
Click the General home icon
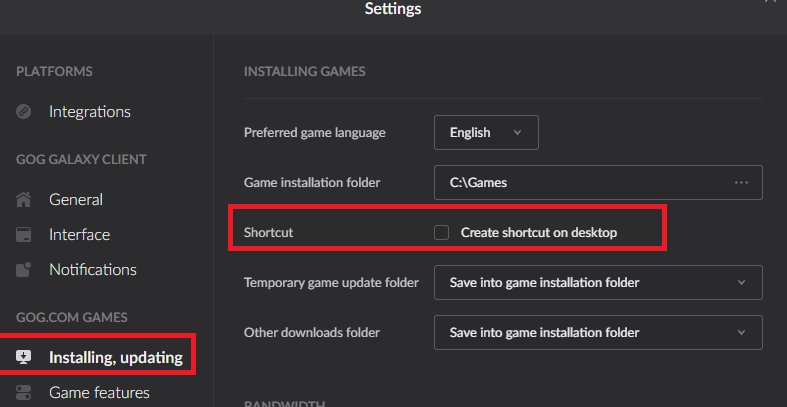(24, 200)
